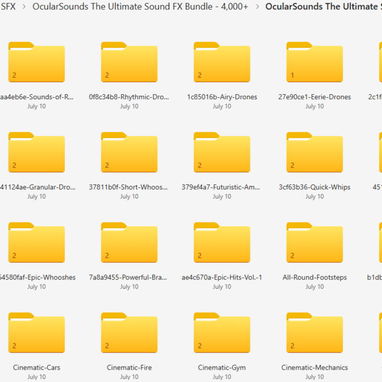Select the 'All-Round-Footsteps' name label

(x=315, y=277)
